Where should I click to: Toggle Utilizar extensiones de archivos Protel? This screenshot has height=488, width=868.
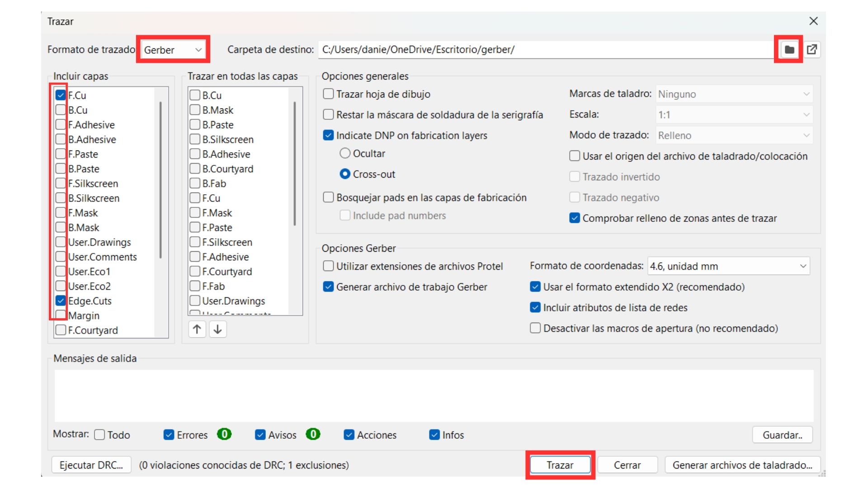[329, 266]
